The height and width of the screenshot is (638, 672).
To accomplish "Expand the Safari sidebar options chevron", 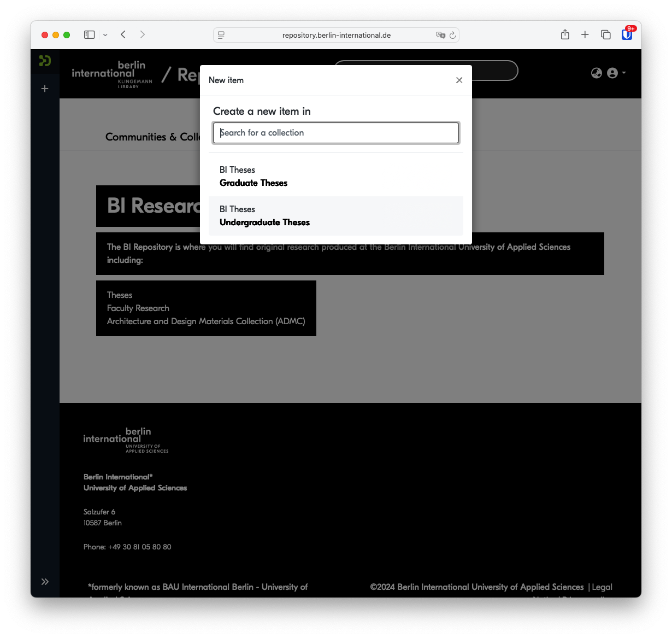I will pos(105,35).
